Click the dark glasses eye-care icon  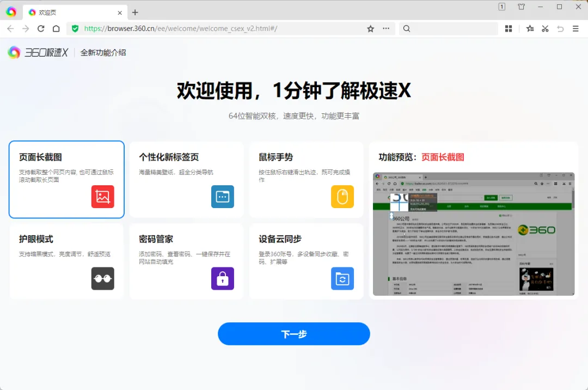pos(103,279)
